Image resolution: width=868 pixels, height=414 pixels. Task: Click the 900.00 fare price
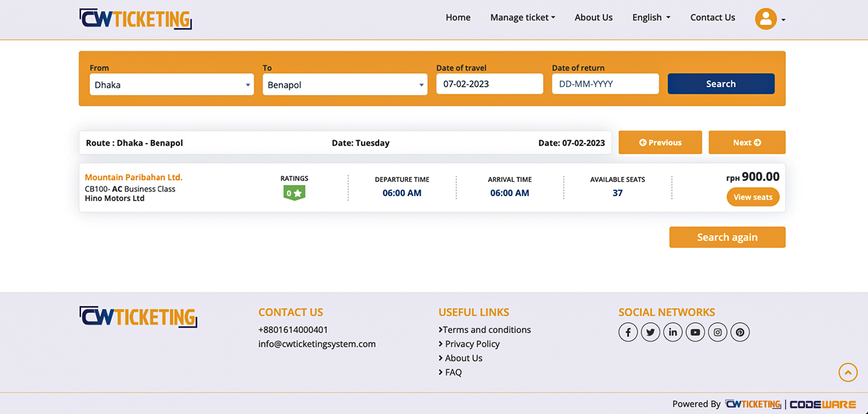pos(761,177)
